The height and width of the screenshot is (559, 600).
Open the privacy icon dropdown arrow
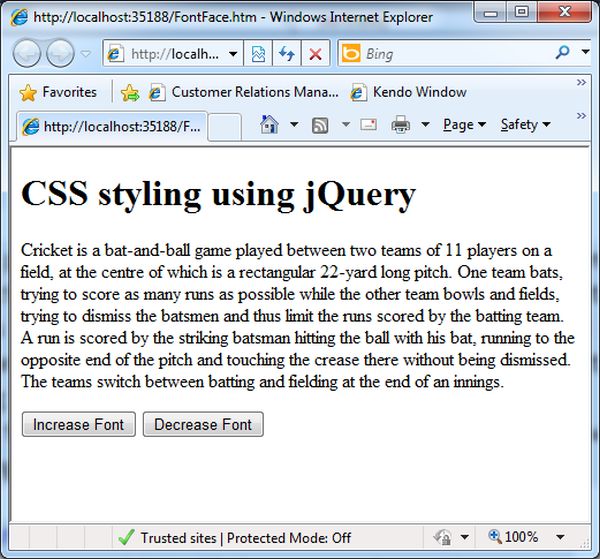pos(465,537)
